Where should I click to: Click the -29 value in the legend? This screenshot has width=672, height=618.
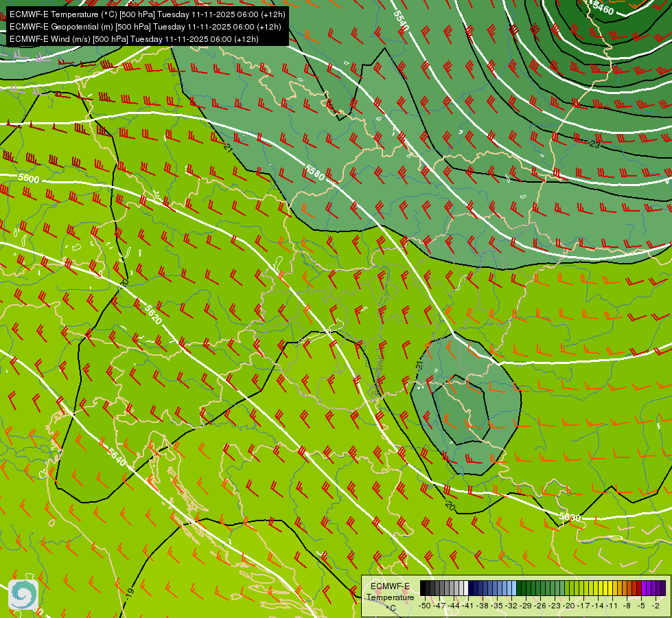coord(526,606)
